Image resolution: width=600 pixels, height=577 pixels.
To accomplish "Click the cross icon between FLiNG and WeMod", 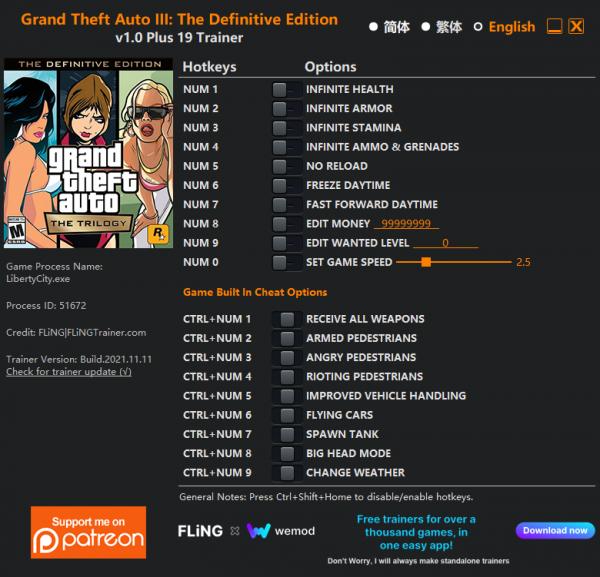I will [x=235, y=531].
